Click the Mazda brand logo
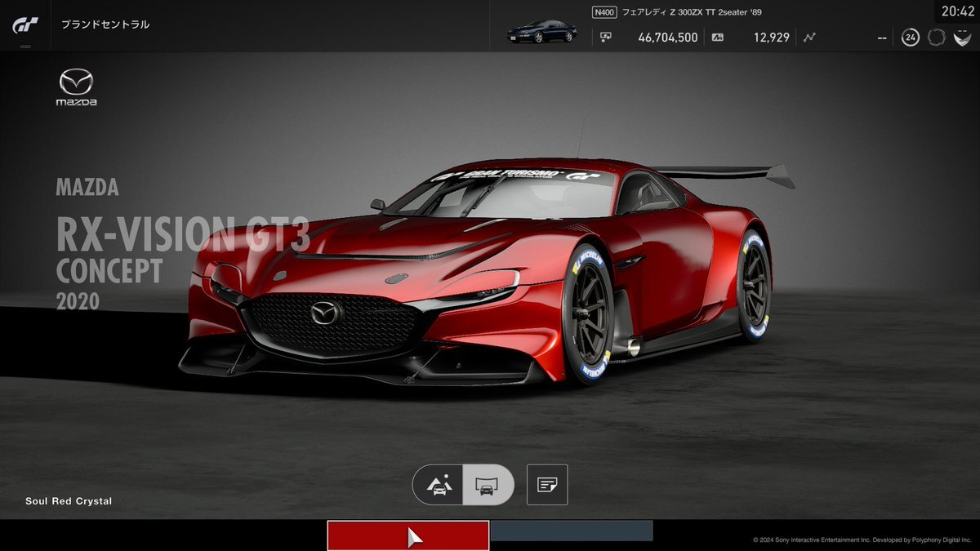Viewport: 980px width, 551px height. 76,87
